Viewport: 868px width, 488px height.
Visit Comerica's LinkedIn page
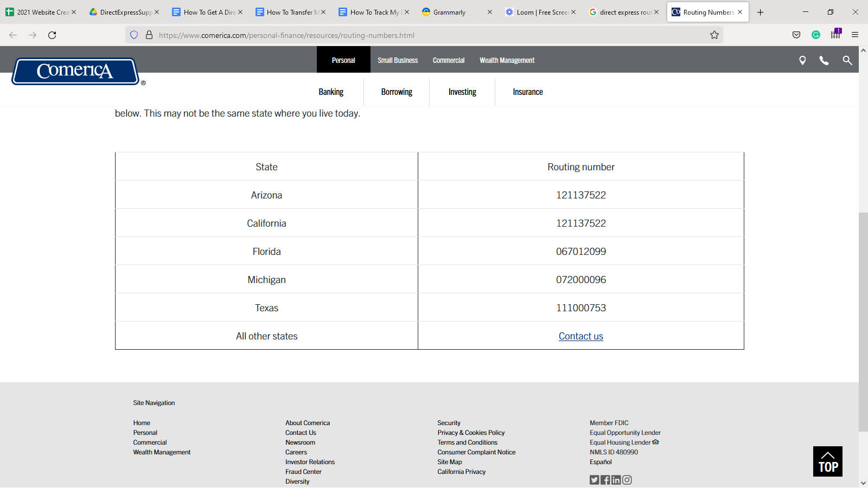tap(616, 480)
